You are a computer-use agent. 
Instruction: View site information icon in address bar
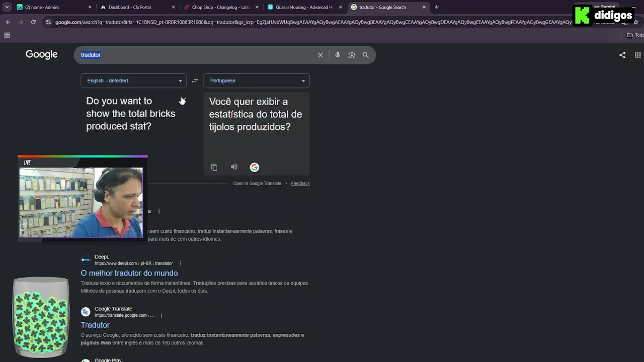click(x=48, y=22)
